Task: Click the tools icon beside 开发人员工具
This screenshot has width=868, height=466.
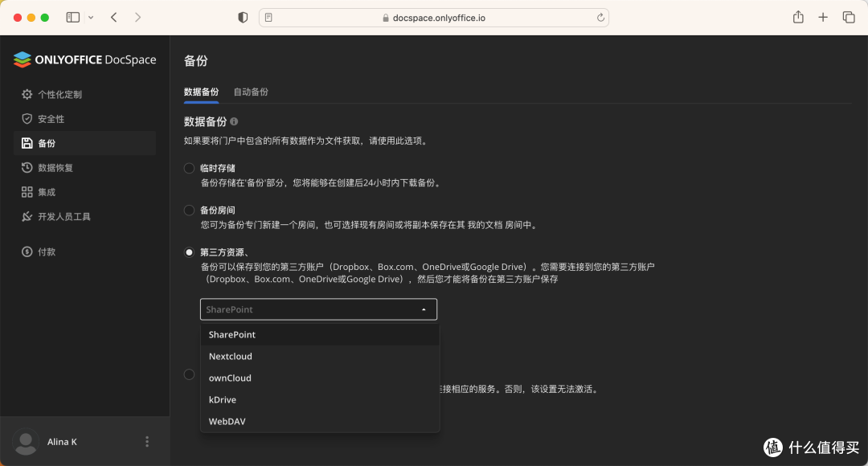Action: coord(27,216)
